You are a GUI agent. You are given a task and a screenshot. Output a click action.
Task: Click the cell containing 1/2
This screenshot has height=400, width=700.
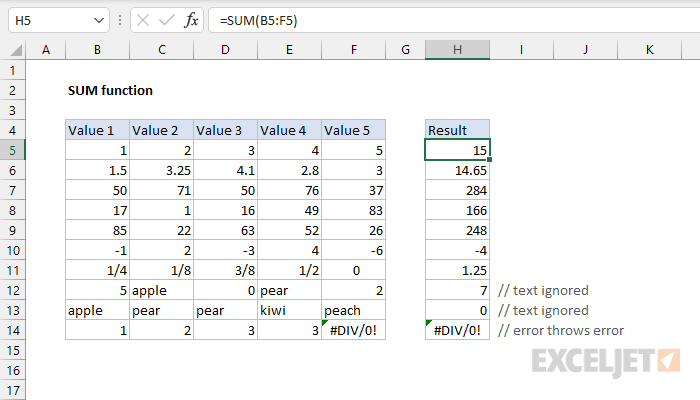289,271
